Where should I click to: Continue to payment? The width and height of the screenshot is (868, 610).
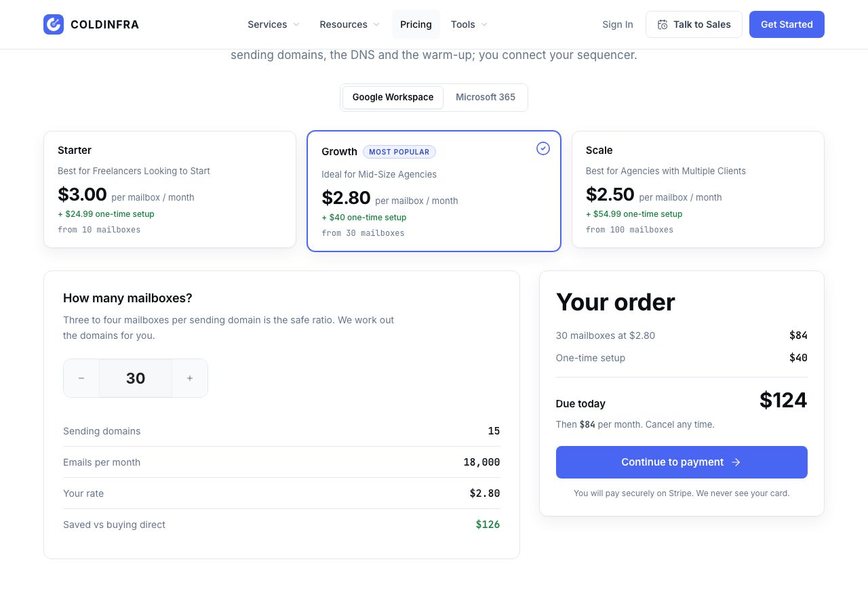point(682,462)
